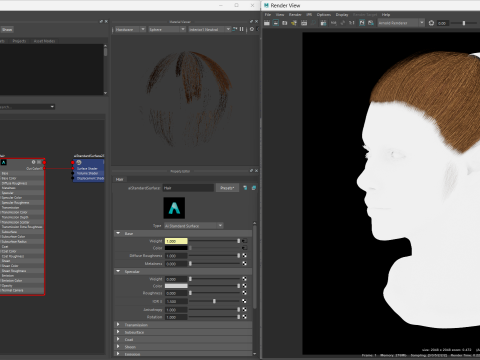Screen dimensions: 480x360
Task: Click checker map icon for Specular Roughness
Action: (244, 293)
